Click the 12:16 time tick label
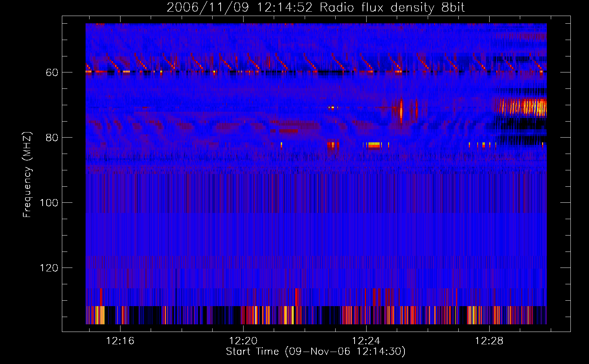Image resolution: width=589 pixels, height=364 pixels. 120,341
